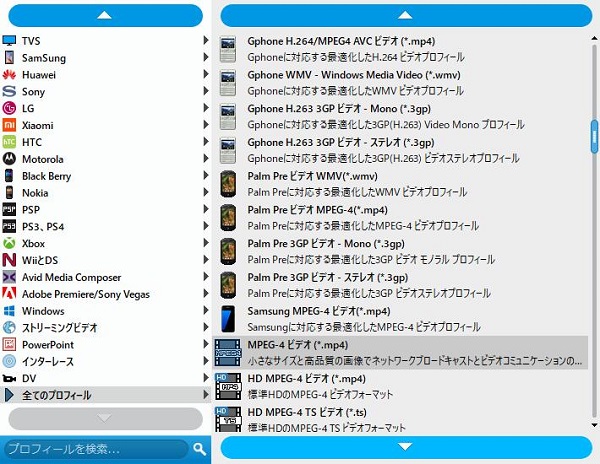This screenshot has height=464, width=600.
Task: Select the 全てのプロフィール category
Action: coord(105,395)
